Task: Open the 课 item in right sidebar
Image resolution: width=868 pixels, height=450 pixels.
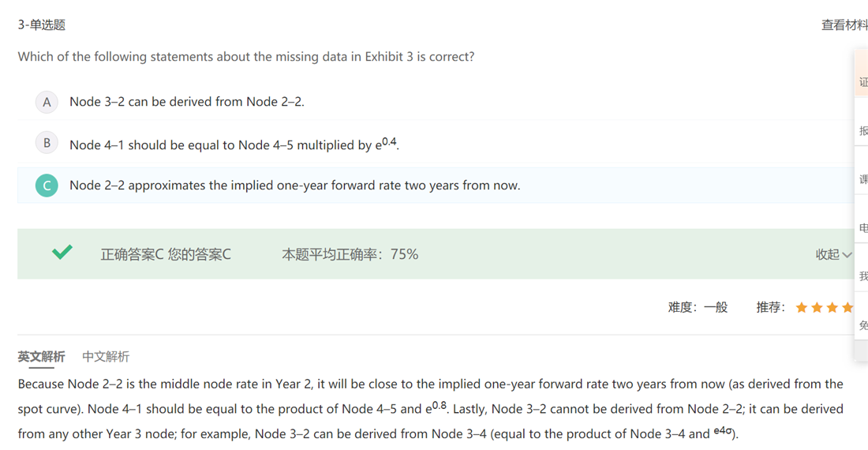Action: tap(862, 179)
